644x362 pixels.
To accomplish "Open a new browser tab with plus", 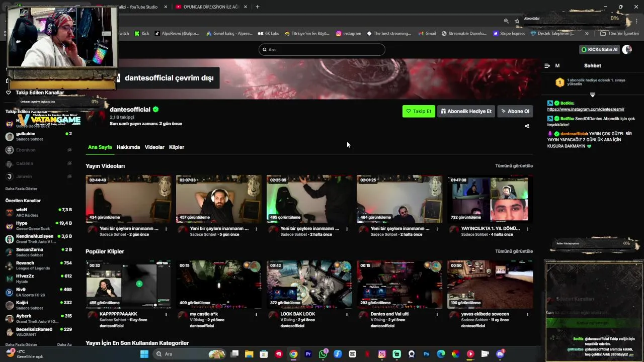I will click(258, 7).
